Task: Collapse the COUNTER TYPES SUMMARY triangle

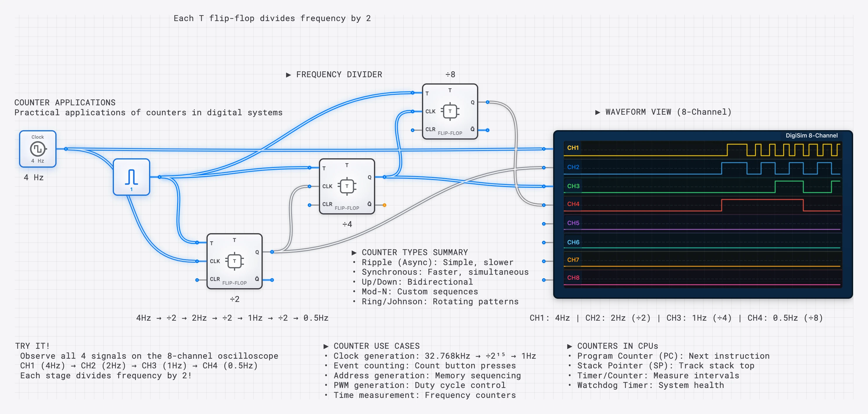Action: [354, 253]
